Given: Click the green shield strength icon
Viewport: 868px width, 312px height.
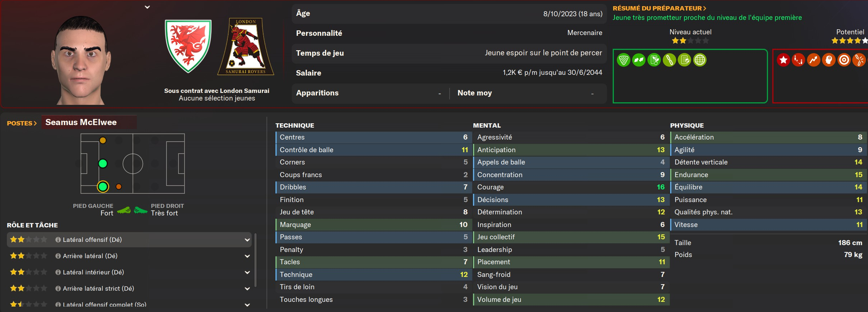Looking at the screenshot, I should pos(624,60).
